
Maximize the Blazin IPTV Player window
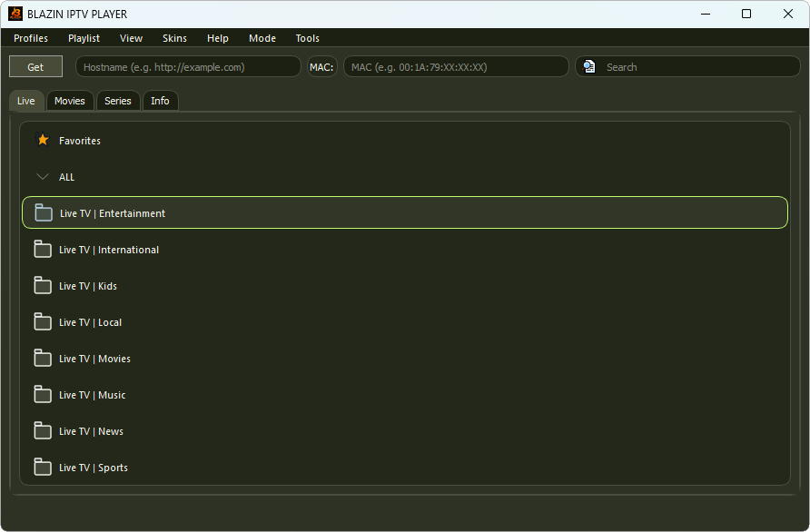(746, 14)
